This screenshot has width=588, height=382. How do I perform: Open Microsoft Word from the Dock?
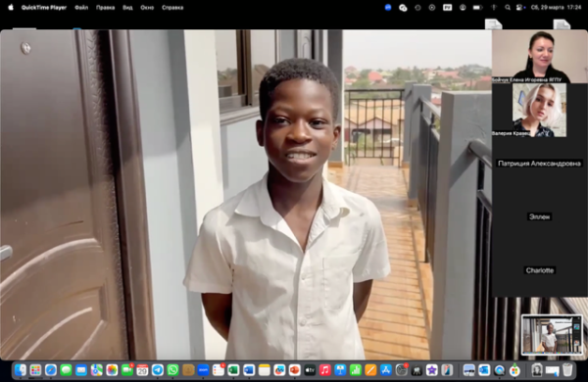(x=249, y=370)
